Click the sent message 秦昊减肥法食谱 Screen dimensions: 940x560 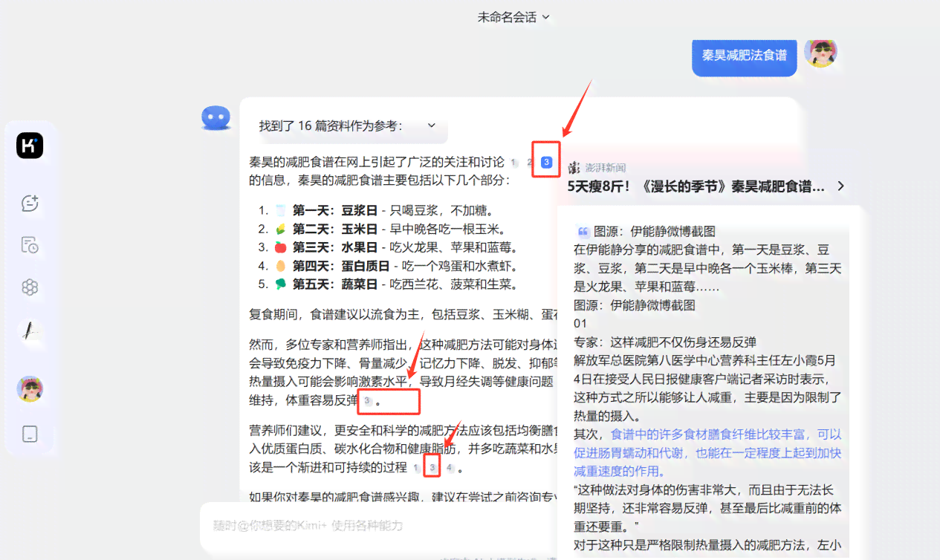tap(744, 55)
